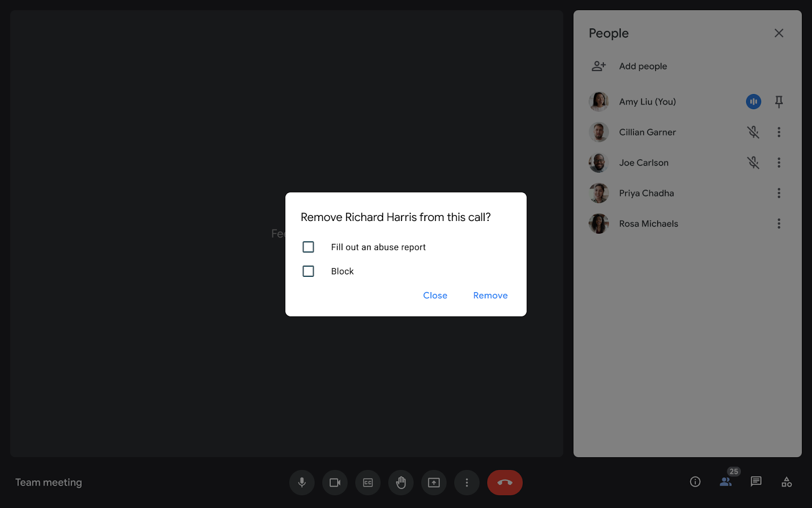
Task: Click Cillian Garner's avatar
Action: (599, 132)
